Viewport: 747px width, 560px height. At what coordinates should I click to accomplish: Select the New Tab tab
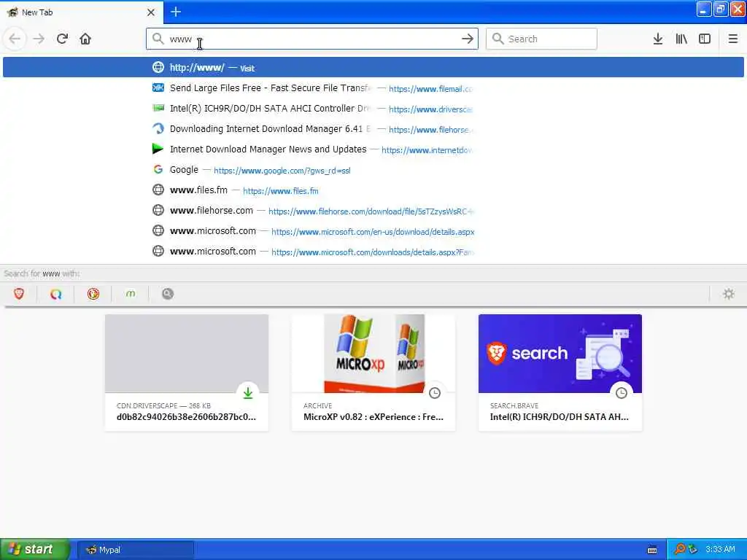click(82, 12)
